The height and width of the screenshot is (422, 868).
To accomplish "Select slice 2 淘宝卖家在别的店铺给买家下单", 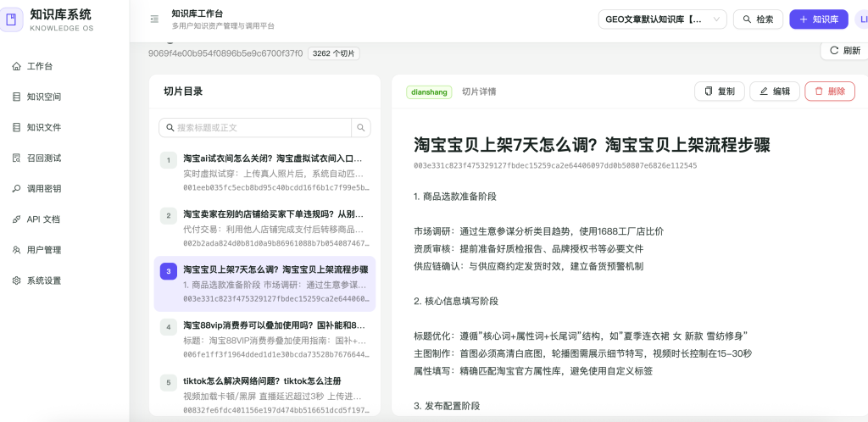I will [x=264, y=229].
